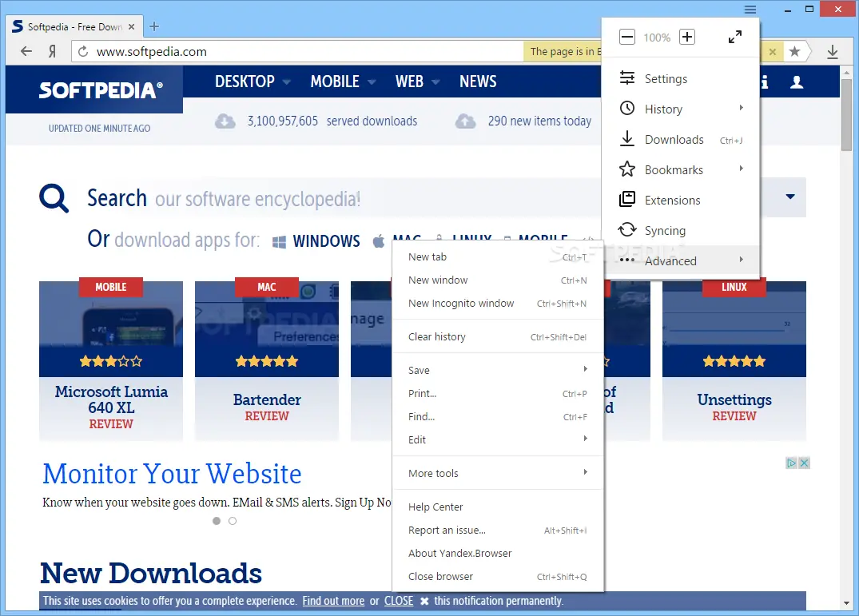The image size is (859, 616).
Task: Click the back arrow button
Action: tap(26, 51)
